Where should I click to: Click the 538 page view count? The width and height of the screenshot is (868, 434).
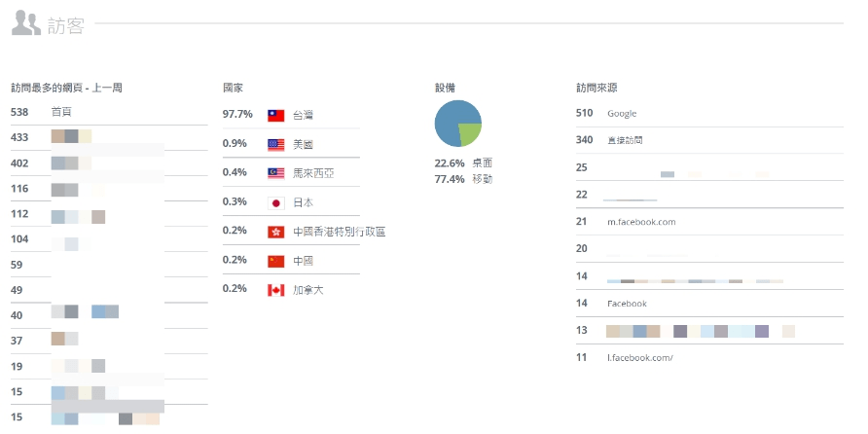(19, 112)
